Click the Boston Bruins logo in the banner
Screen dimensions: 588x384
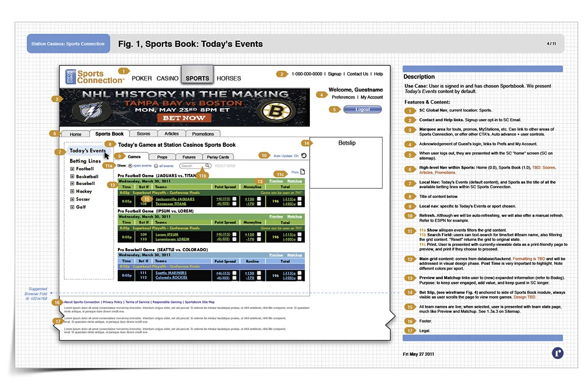277,111
